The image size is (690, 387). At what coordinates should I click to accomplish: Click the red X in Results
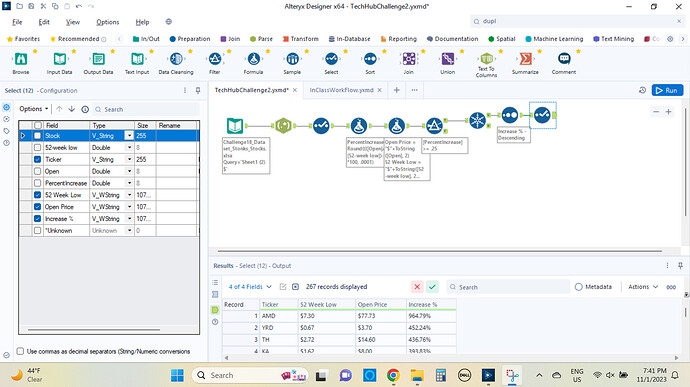coord(417,287)
